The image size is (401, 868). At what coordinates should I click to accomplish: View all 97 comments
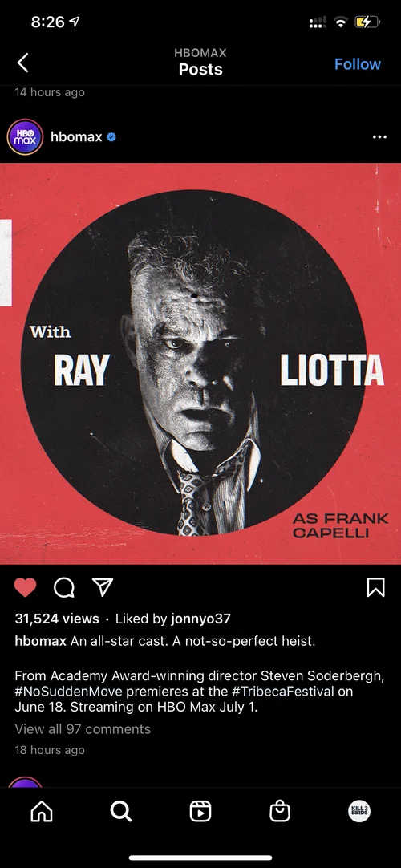pyautogui.click(x=83, y=729)
